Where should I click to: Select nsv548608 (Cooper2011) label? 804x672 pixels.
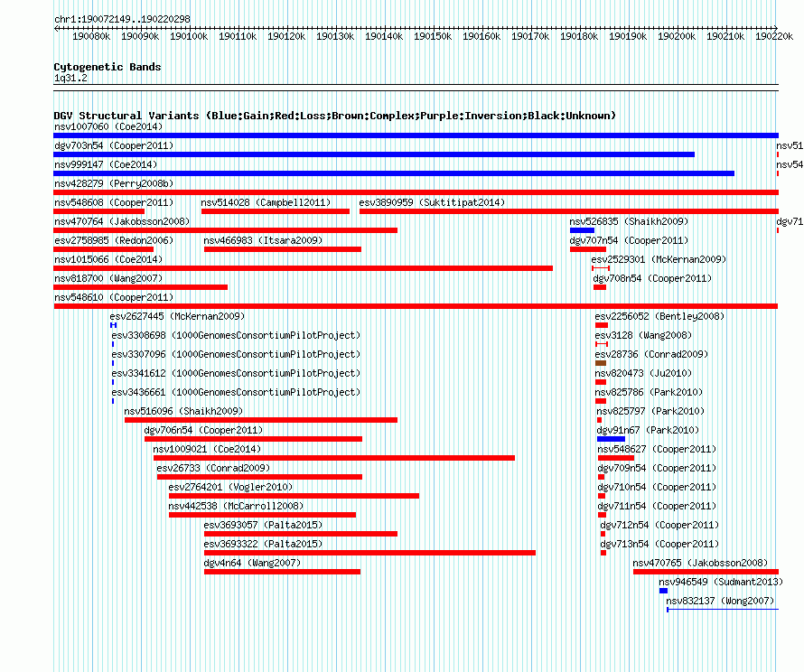click(x=114, y=202)
